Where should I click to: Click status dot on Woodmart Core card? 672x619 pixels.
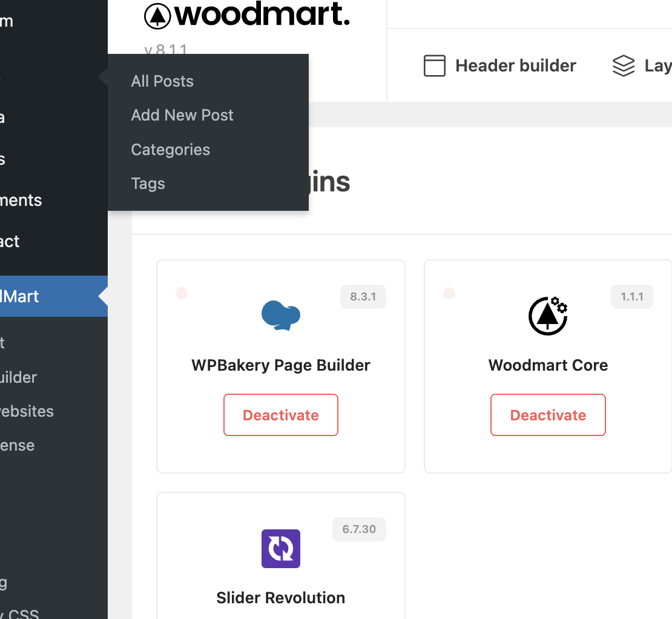click(449, 293)
